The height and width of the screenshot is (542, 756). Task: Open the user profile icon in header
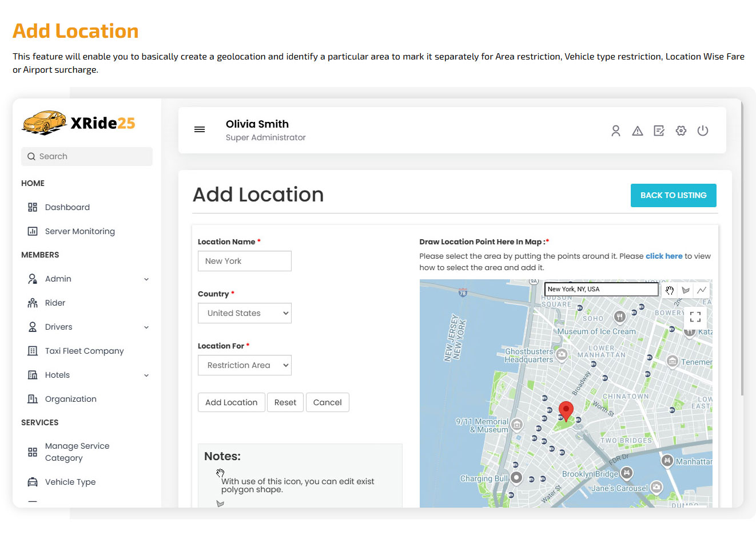point(615,131)
